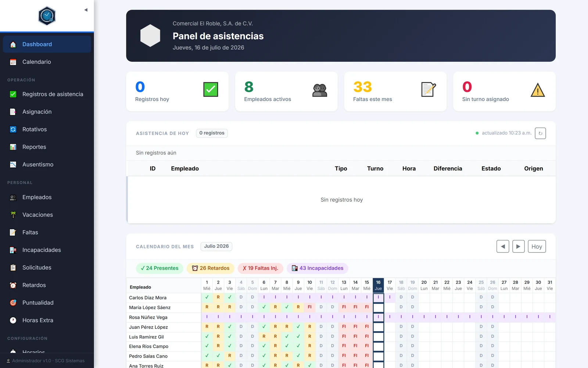Viewport: 588px width, 368px height.
Task: Go to Reportes section
Action: [x=47, y=147]
